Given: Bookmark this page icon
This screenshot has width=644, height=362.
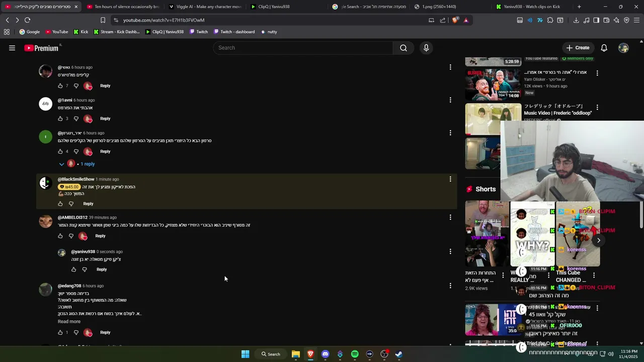Looking at the screenshot, I should tap(103, 20).
